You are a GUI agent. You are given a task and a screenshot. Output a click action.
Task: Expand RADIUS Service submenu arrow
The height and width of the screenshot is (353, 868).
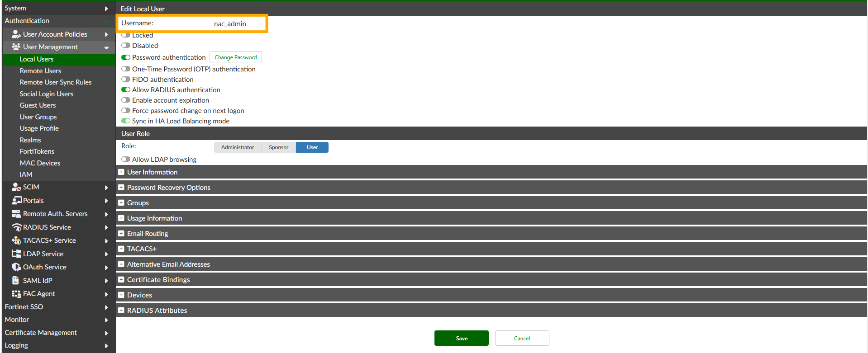(x=106, y=228)
